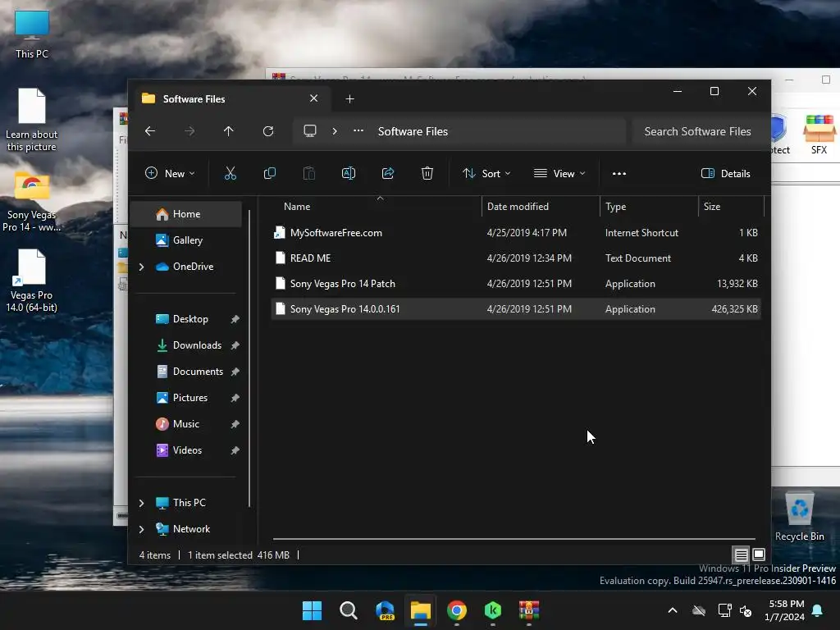Viewport: 840px width, 630px height.
Task: Open the View dropdown
Action: point(559,173)
